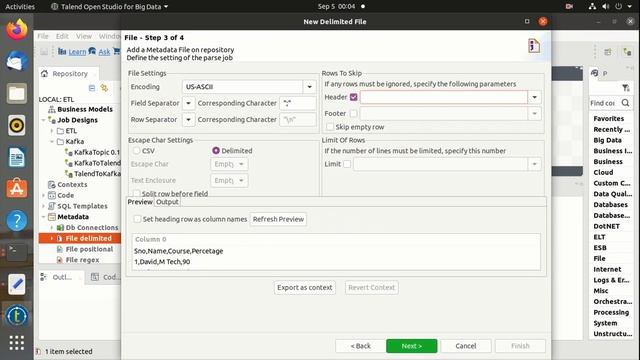Open the Limit value dropdown arrow
Screen dimensions: 640x360
tap(534, 164)
